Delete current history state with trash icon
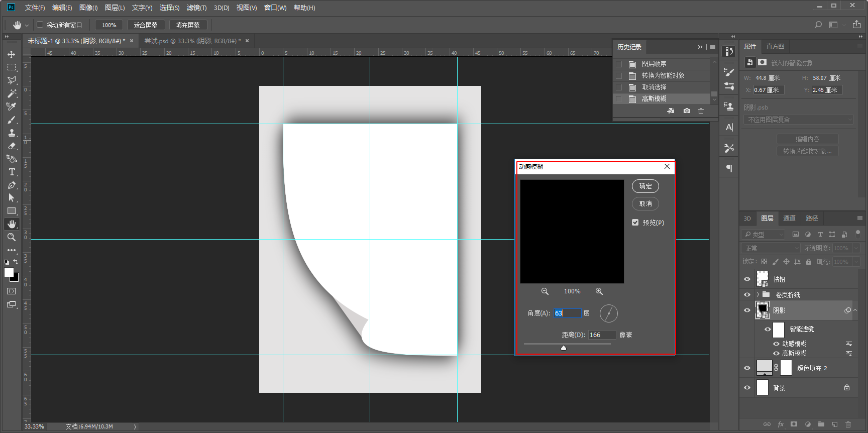The width and height of the screenshot is (868, 433). (701, 111)
